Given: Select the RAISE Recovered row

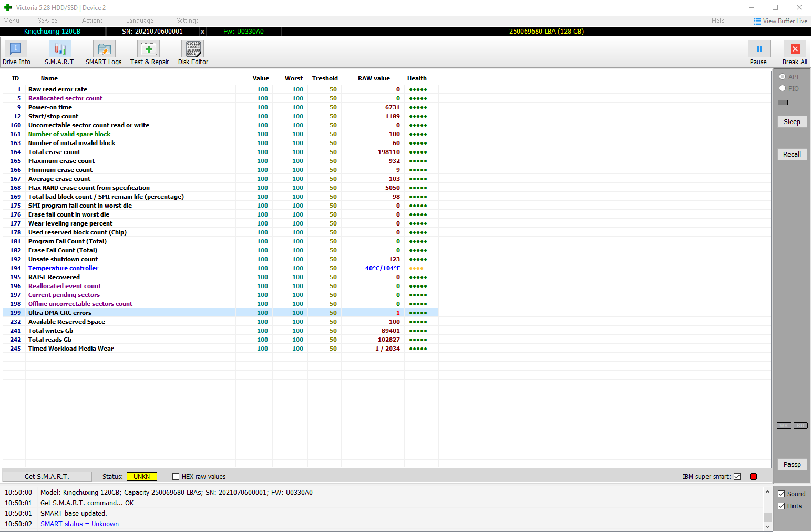Looking at the screenshot, I should [x=220, y=277].
